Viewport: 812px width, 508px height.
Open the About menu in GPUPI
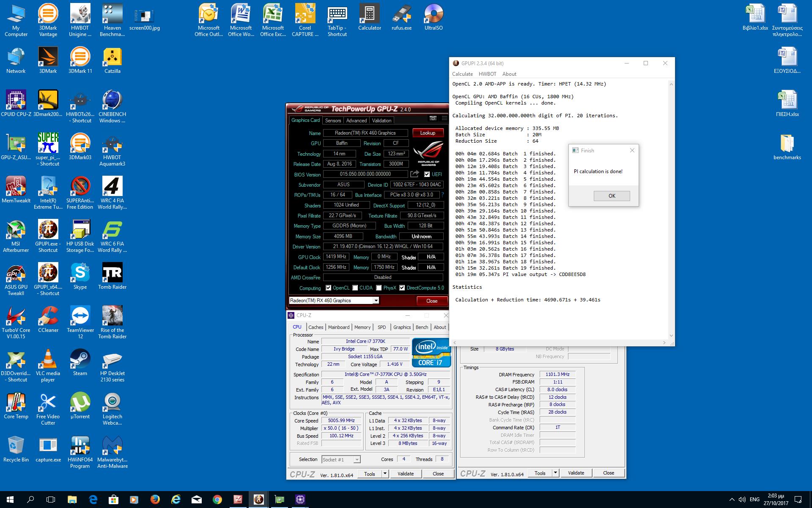click(x=509, y=74)
